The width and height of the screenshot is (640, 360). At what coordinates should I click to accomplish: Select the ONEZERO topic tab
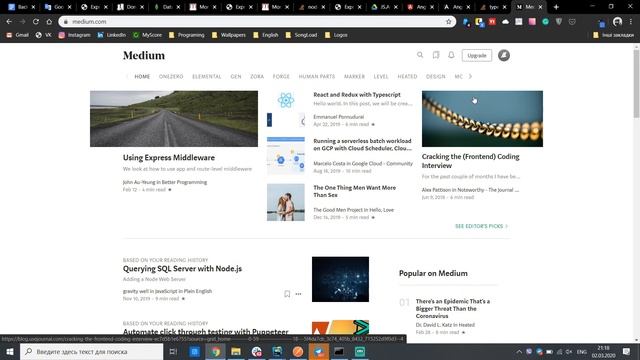click(x=171, y=76)
